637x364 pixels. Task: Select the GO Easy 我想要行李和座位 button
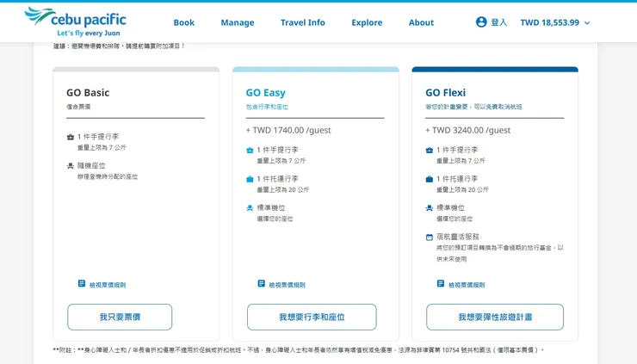tap(312, 317)
